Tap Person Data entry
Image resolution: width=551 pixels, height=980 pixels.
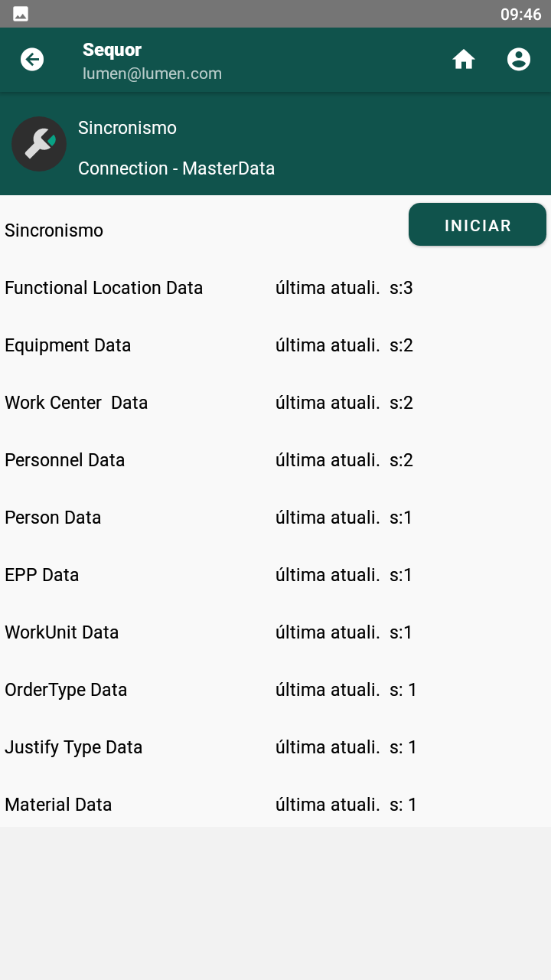(275, 518)
